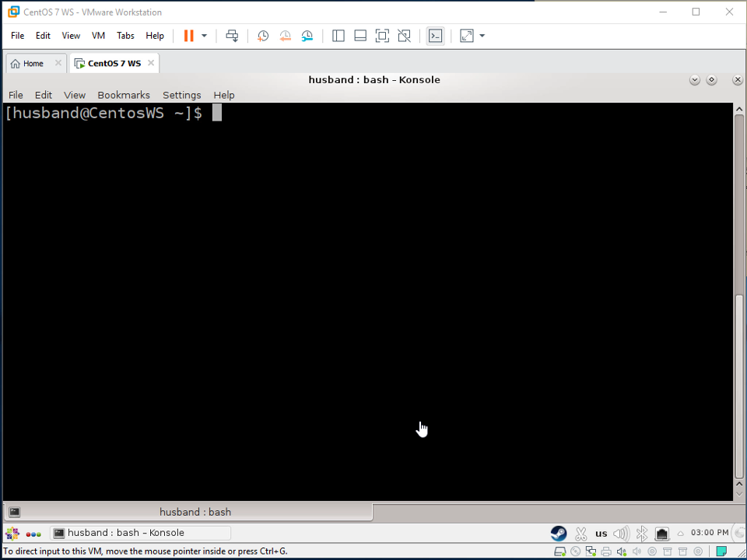Expand the stretch guest dropdown arrow
Screen dimensions: 747x560
tap(482, 36)
